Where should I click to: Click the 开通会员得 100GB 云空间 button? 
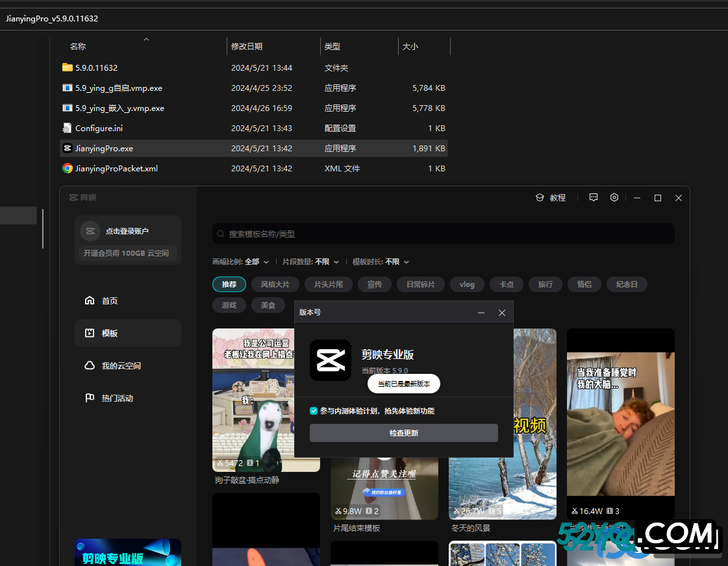pos(127,253)
